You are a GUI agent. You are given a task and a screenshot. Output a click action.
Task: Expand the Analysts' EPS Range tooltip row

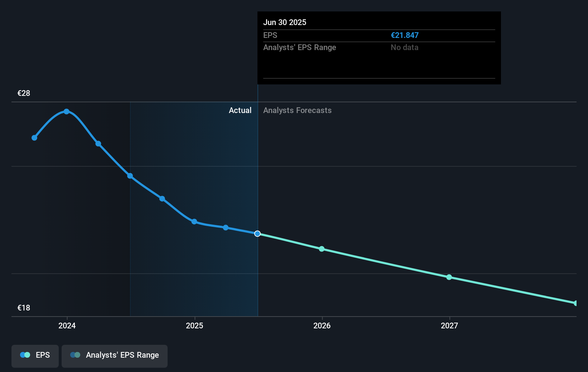[299, 47]
